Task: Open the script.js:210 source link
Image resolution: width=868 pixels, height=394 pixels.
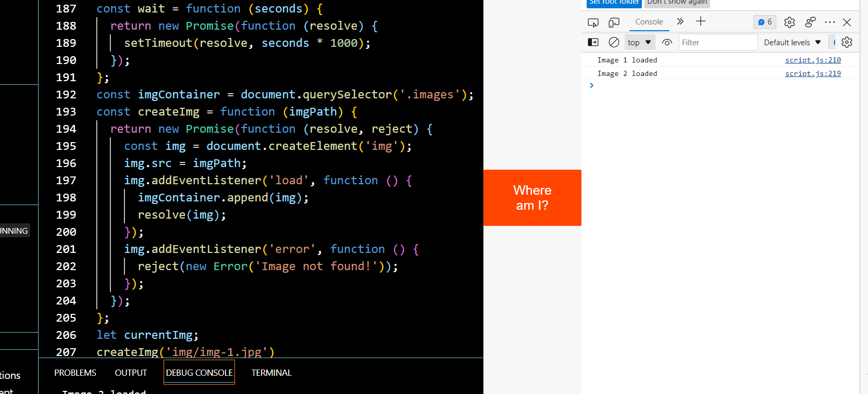Action: point(813,60)
